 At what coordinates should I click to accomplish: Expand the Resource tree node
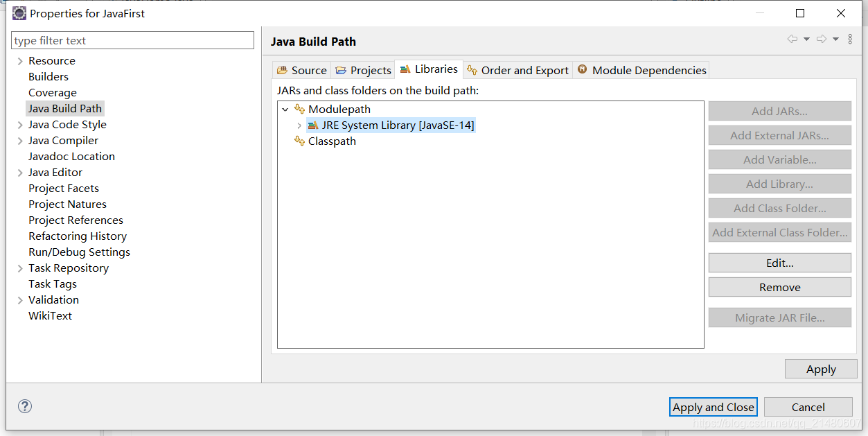pos(20,61)
